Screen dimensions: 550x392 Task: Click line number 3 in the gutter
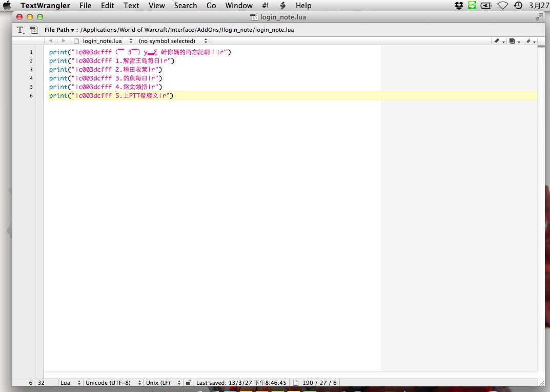(31, 69)
